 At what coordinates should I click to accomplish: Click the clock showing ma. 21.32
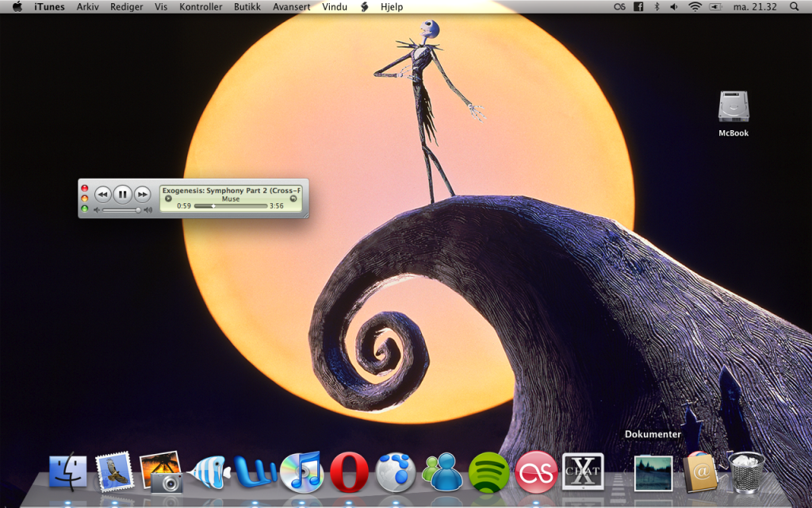[755, 6]
